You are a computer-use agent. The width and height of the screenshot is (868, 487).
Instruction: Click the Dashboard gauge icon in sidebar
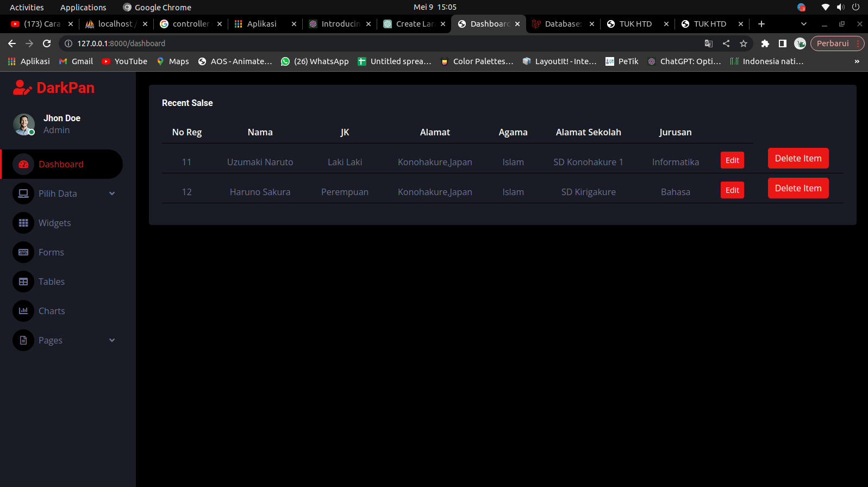(23, 164)
